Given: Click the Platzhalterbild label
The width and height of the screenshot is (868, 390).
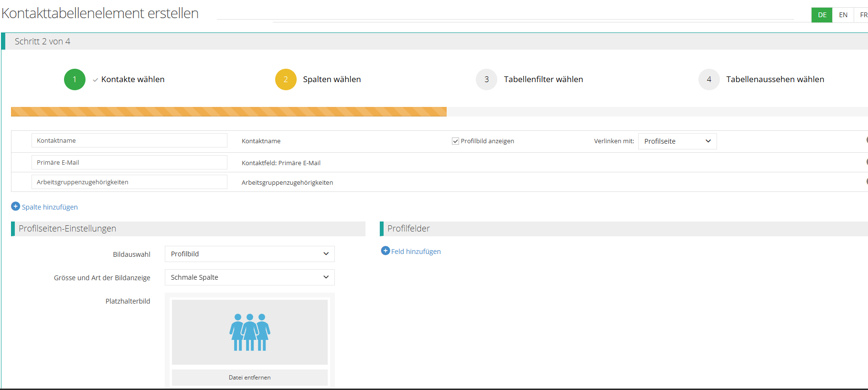Looking at the screenshot, I should [128, 301].
